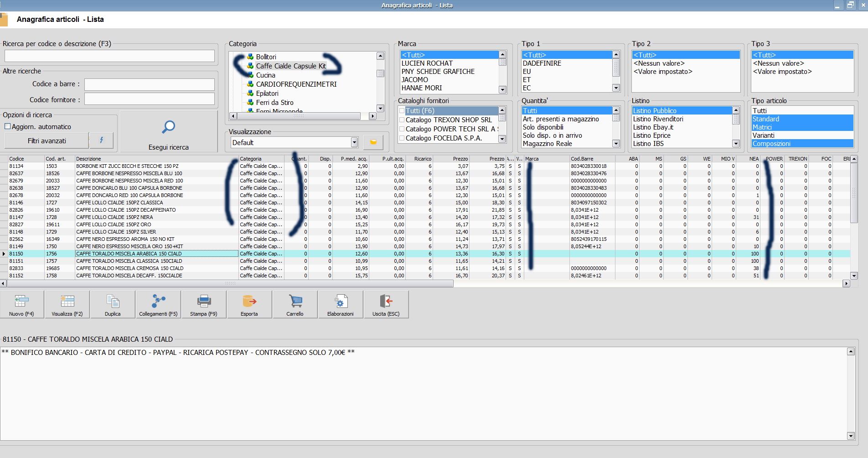868x458 pixels.
Task: Click the Categoria list scroll-down arrow
Action: (380, 108)
